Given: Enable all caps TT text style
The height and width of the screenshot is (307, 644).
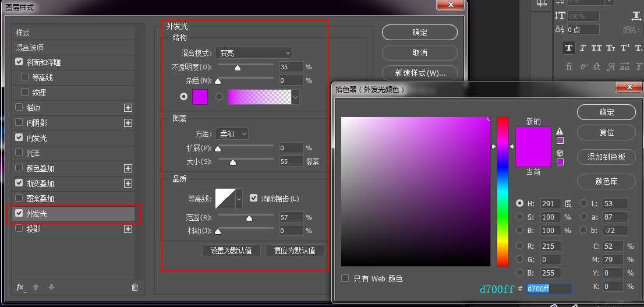Looking at the screenshot, I should click(596, 48).
